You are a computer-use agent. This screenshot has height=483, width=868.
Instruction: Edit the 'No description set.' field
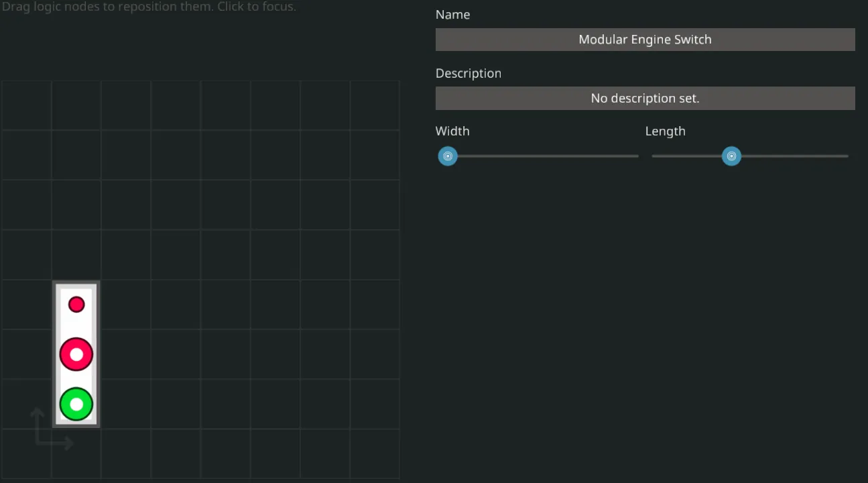645,98
